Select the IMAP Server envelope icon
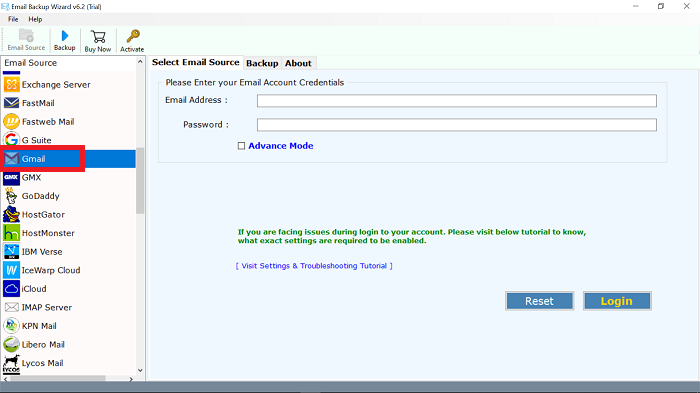Viewport: 700px width, 393px height. coord(12,307)
